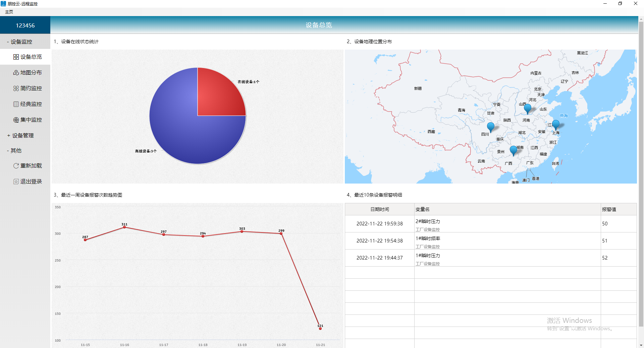Click the 地图分布 map pin icon
Viewport: 644px width, 348px height.
pos(16,73)
